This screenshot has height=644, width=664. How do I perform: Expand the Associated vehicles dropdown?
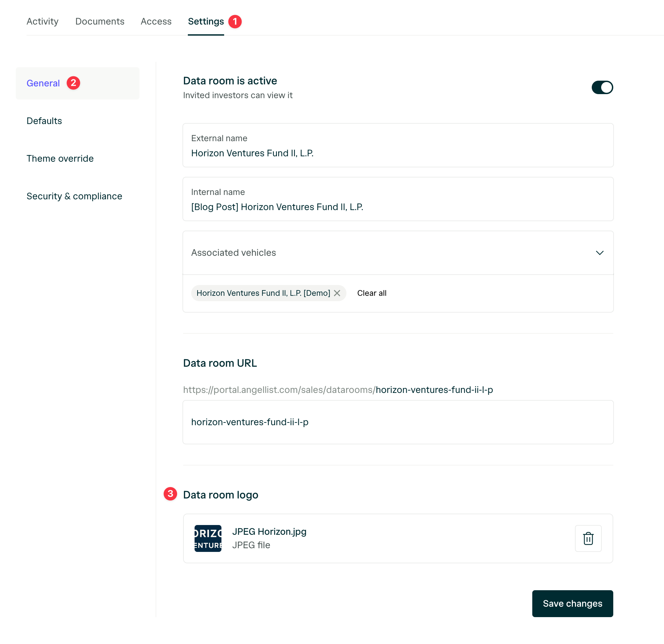(x=599, y=253)
